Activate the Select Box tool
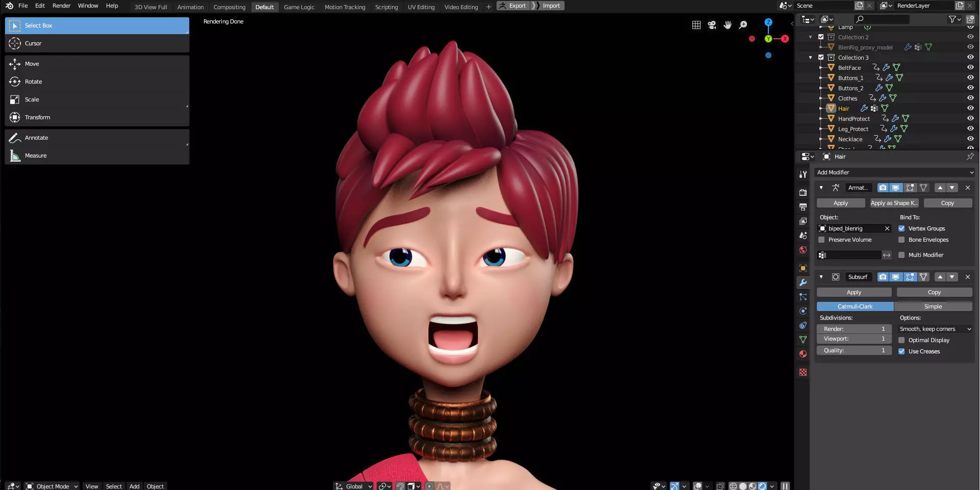The height and width of the screenshot is (490, 980). tap(97, 25)
